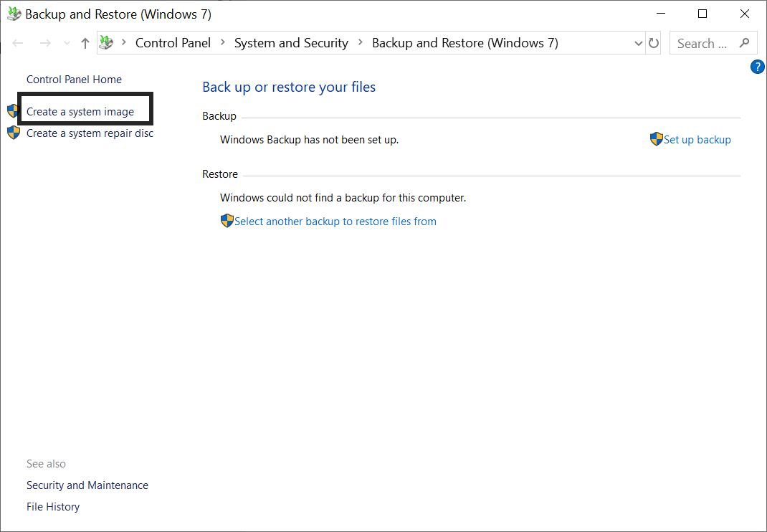Open the recent pages dropdown beside the forward arrow

pyautogui.click(x=66, y=43)
